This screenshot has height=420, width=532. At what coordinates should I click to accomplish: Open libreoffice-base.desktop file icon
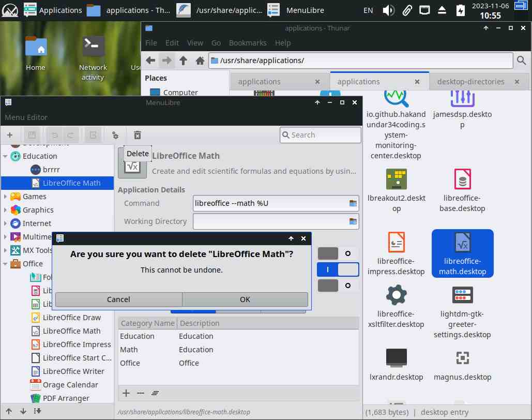coord(462,179)
